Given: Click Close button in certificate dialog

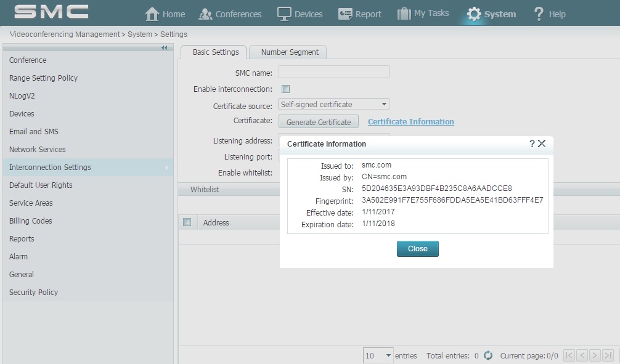Looking at the screenshot, I should pos(418,249).
